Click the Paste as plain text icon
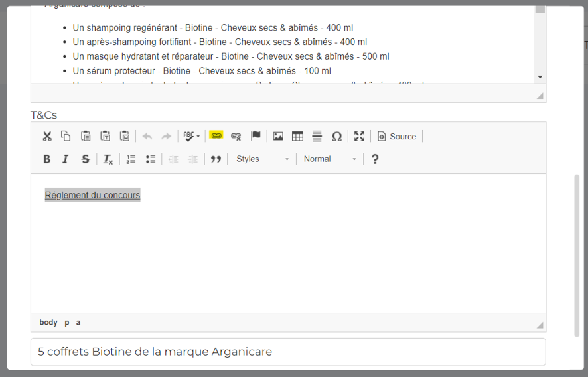Image resolution: width=588 pixels, height=377 pixels. click(106, 136)
